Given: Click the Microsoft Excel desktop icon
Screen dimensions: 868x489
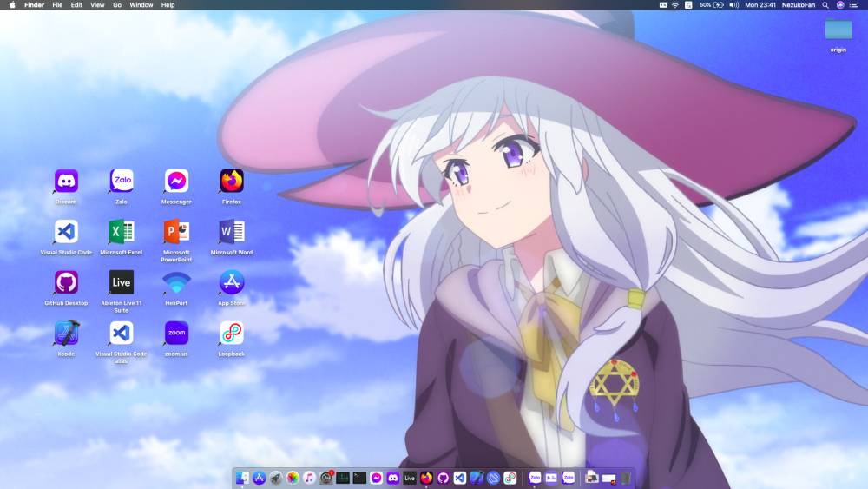Looking at the screenshot, I should 122,232.
